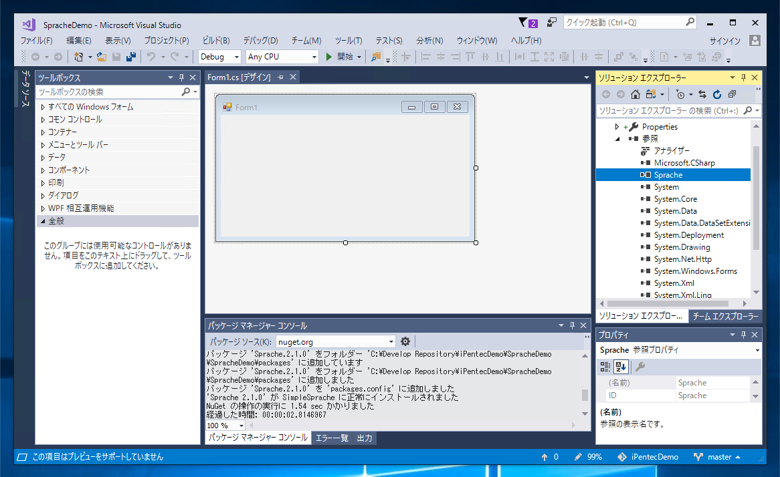Click the account avatar icon beside サインイン
Screen dimensions: 780x477
pyautogui.click(x=755, y=41)
